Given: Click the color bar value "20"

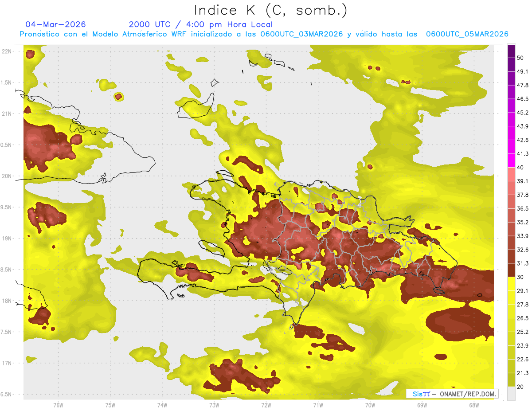Looking at the screenshot, I should [x=520, y=387].
